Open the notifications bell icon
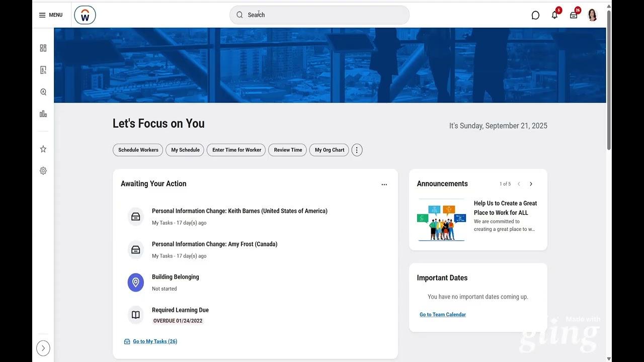 point(554,15)
